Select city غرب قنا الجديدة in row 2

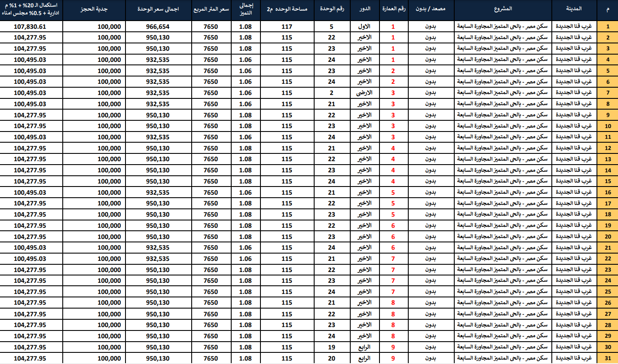click(x=574, y=37)
